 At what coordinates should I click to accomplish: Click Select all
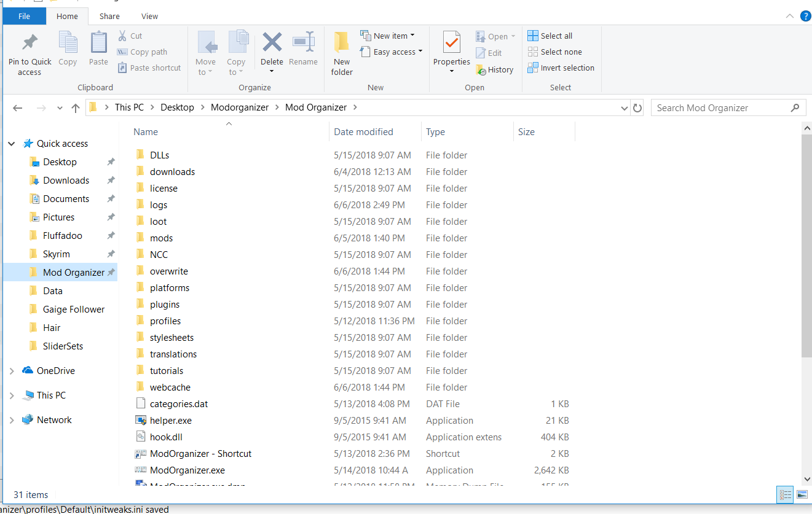(550, 36)
